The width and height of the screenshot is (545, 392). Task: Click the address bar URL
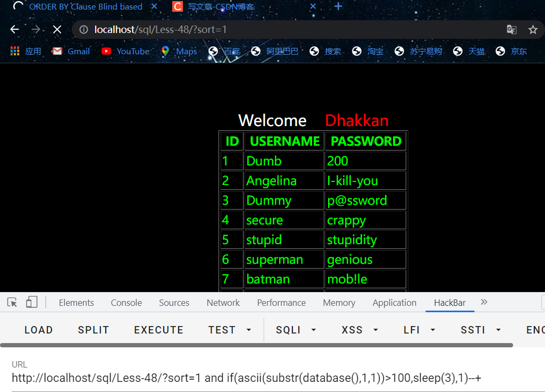click(x=160, y=30)
